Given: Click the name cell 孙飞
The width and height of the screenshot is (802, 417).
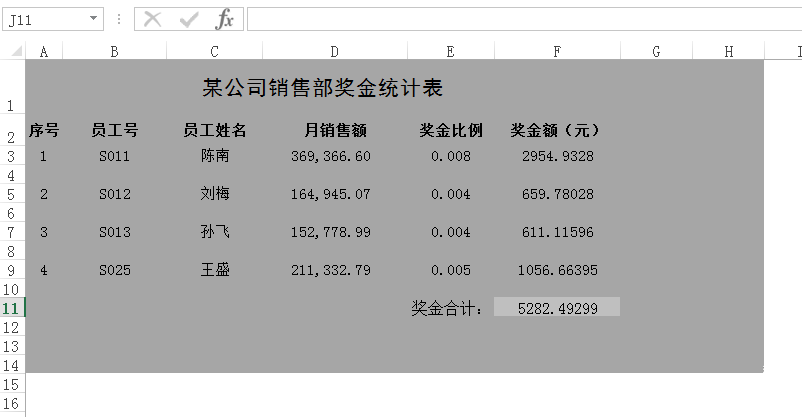Looking at the screenshot, I should 215,232.
